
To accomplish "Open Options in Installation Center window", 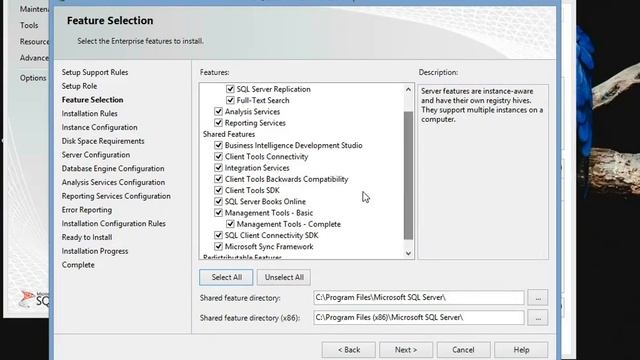I will pos(33,78).
